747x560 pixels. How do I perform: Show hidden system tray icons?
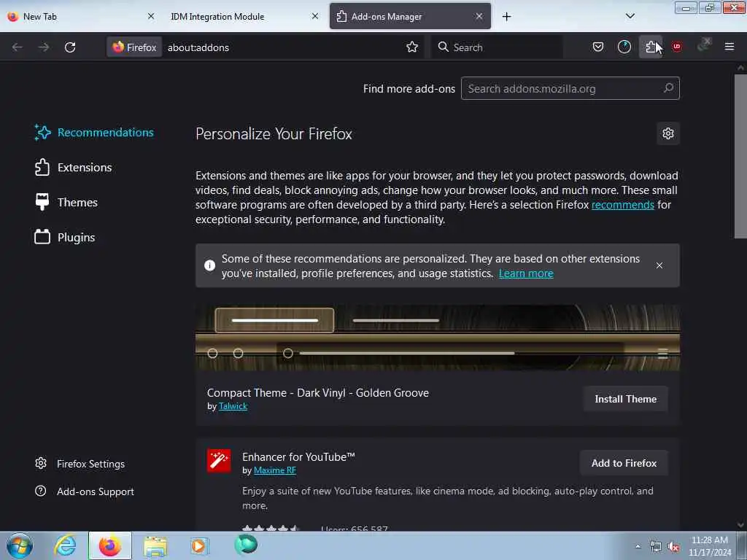tap(638, 547)
